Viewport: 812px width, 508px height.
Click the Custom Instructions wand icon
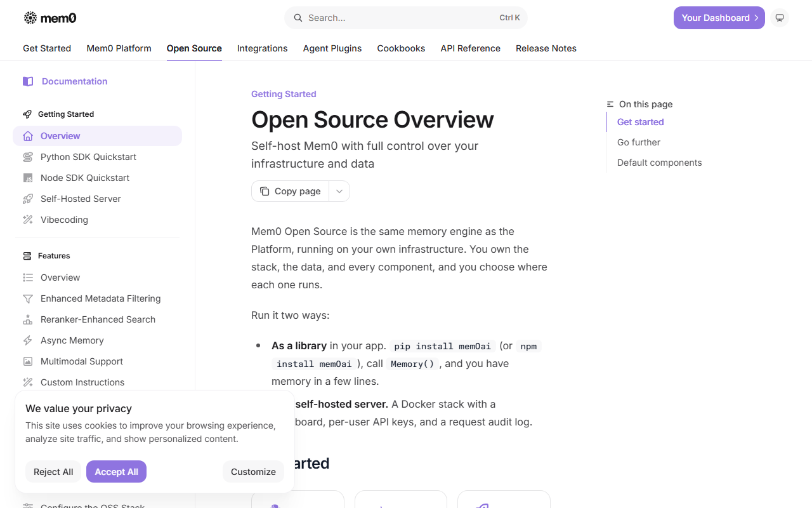coord(28,382)
